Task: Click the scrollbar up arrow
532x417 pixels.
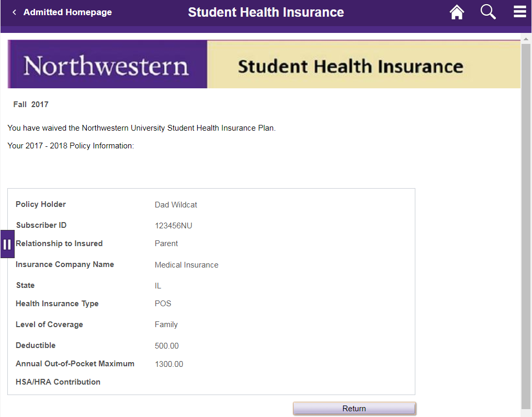Action: (526, 39)
